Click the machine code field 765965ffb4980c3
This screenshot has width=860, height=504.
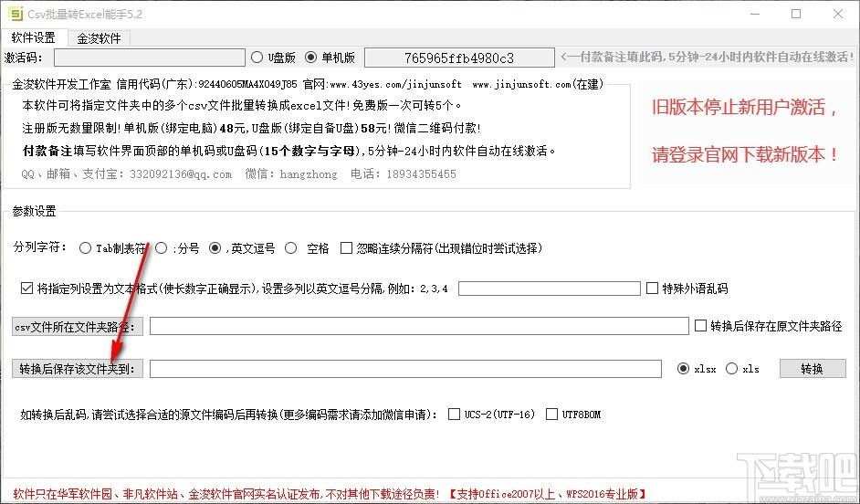pos(459,58)
